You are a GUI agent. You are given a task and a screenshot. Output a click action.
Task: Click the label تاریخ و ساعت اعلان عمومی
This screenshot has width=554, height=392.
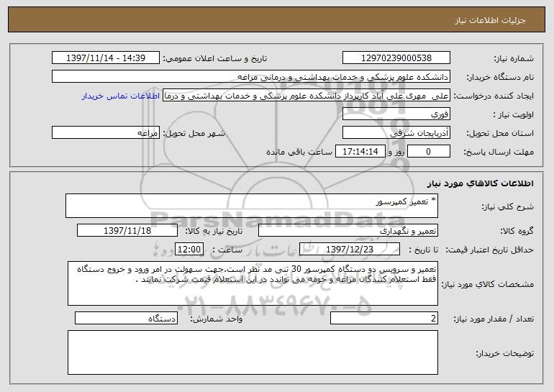coord(215,59)
